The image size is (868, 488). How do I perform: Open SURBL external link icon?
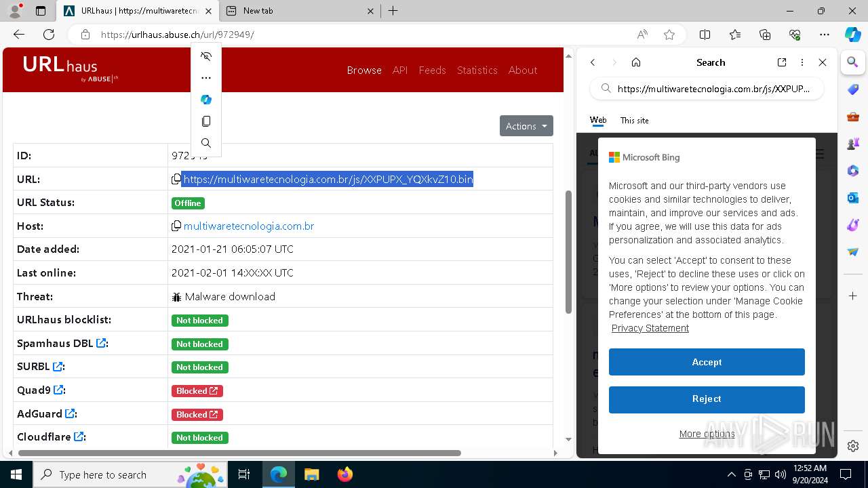(x=58, y=367)
